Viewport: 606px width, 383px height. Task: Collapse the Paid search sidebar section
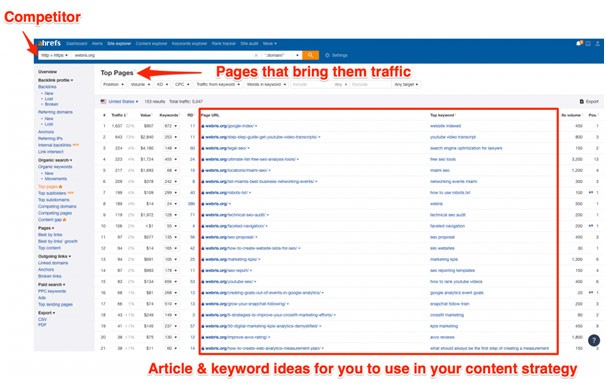click(x=51, y=284)
